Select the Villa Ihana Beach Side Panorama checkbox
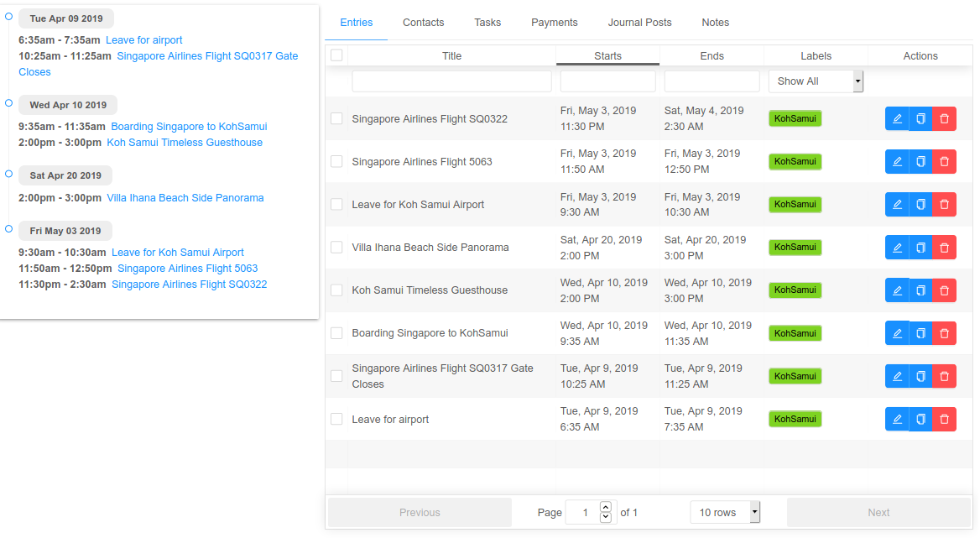This screenshot has height=538, width=980. pyautogui.click(x=336, y=248)
